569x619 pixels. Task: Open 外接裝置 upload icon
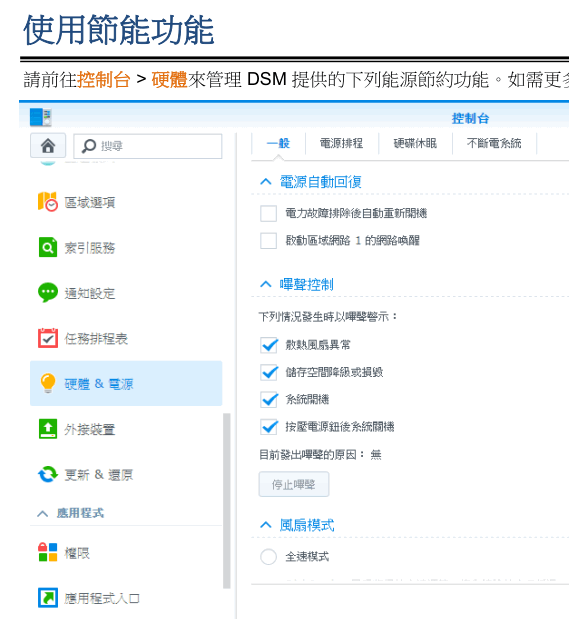48,429
